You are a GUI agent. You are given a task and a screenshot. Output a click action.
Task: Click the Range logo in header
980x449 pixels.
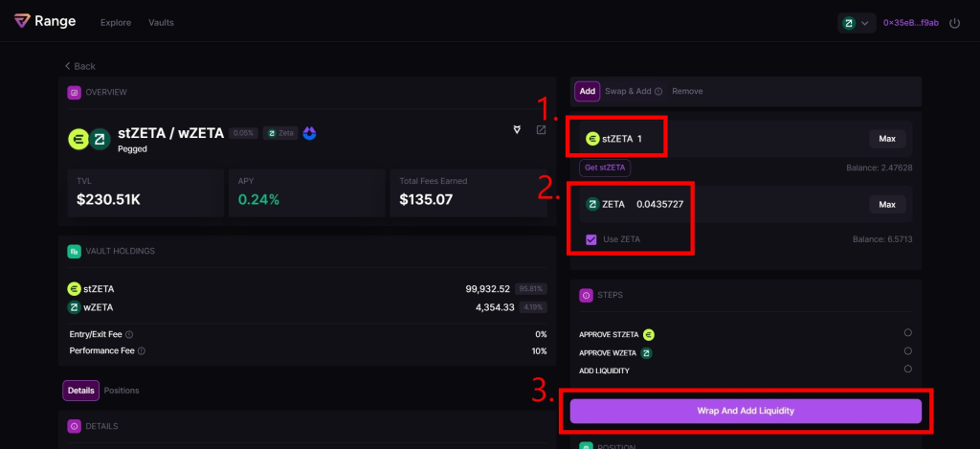pos(45,21)
